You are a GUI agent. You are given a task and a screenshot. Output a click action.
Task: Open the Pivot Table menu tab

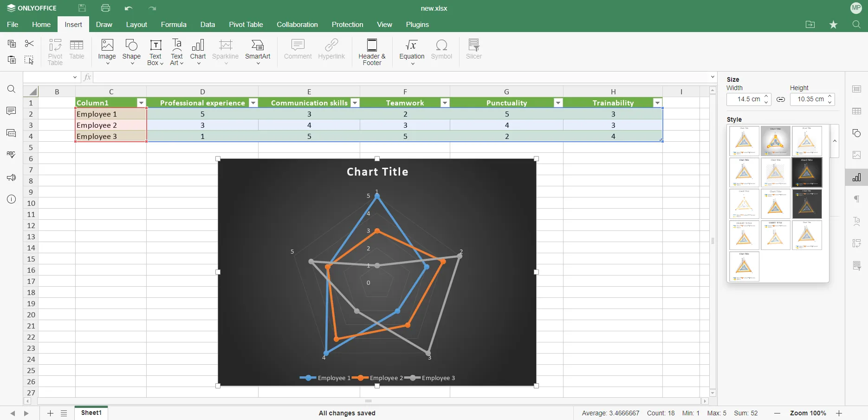pyautogui.click(x=246, y=25)
